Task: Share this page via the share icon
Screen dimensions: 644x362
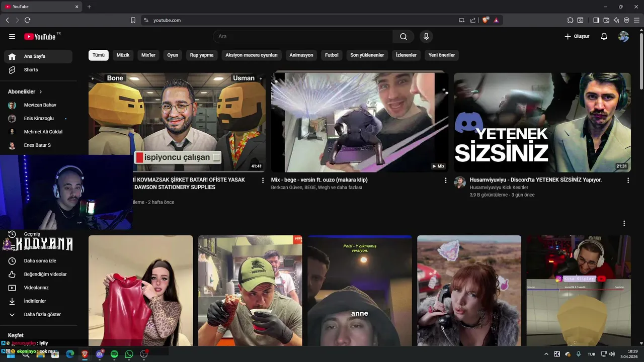Action: [x=473, y=20]
